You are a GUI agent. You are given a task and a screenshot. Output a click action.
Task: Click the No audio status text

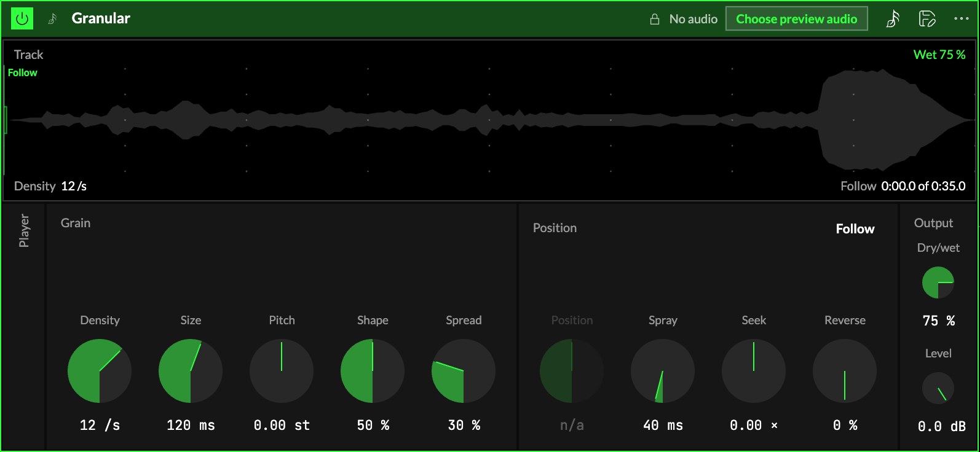click(693, 19)
